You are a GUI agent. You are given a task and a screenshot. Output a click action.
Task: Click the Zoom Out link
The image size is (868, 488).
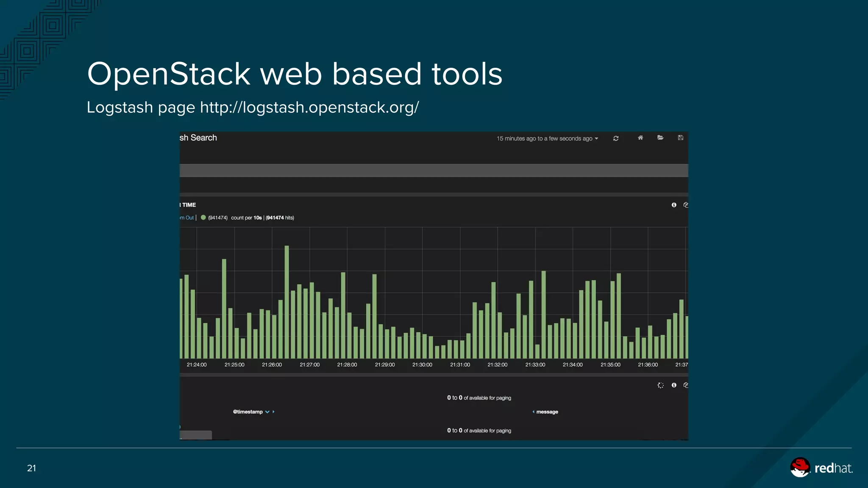[x=186, y=218]
